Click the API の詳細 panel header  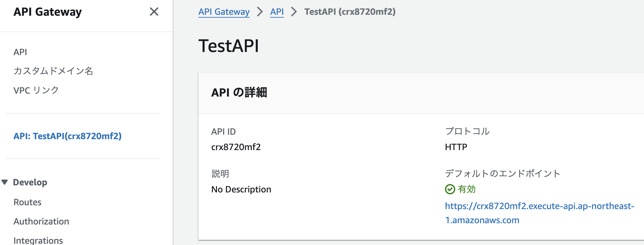pos(239,92)
